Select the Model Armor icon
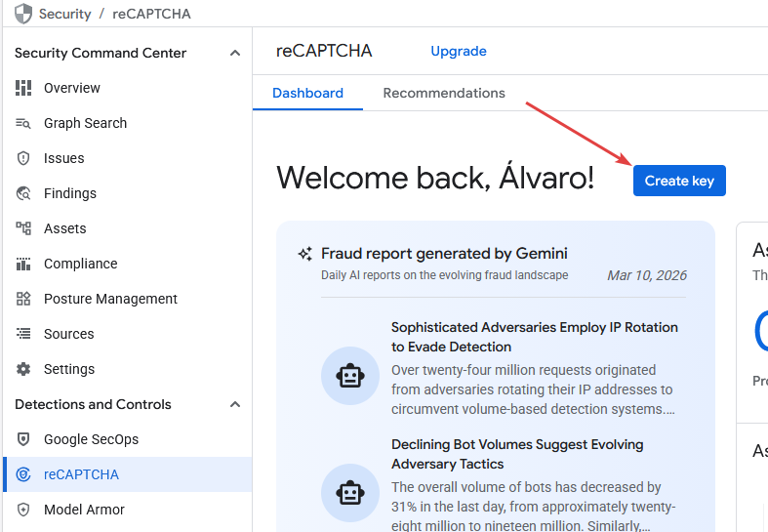The height and width of the screenshot is (532, 768). (24, 510)
